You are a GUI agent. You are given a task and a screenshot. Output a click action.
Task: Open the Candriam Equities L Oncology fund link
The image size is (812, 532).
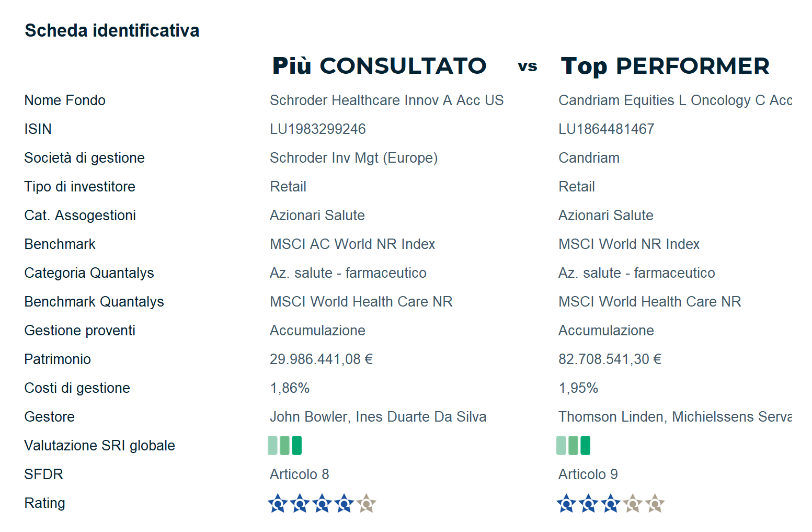tap(674, 100)
